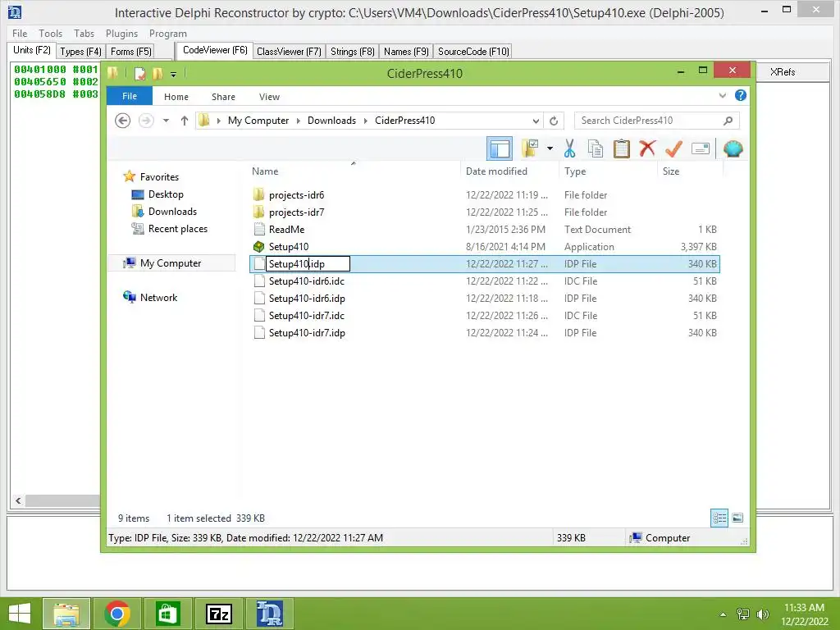
Task: Select My Computer in the address breadcrumb
Action: (x=258, y=121)
